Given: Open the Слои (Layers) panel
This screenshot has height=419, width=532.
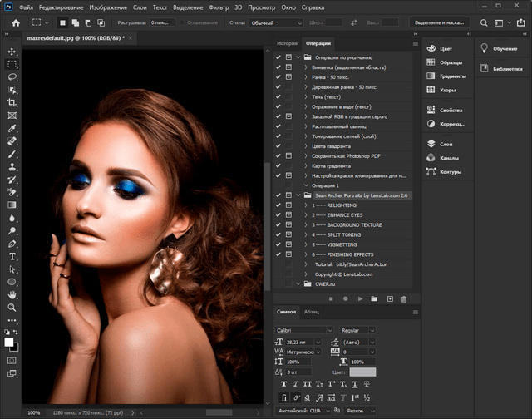Looking at the screenshot, I should pos(445,143).
